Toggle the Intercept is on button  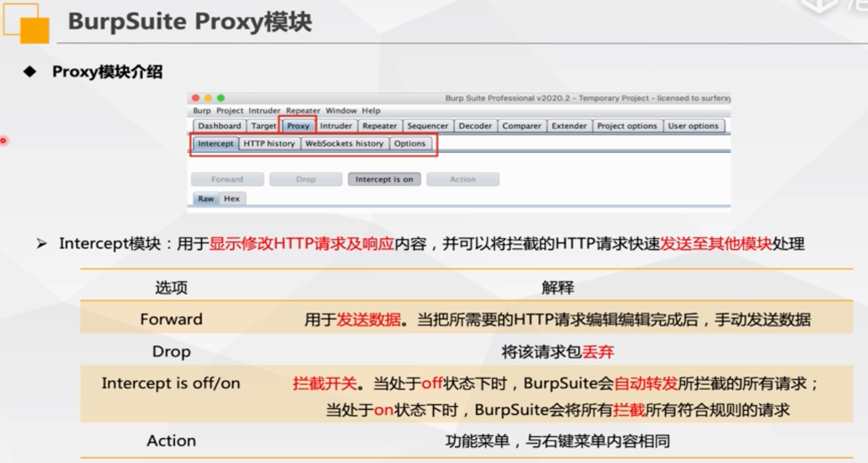tap(384, 180)
